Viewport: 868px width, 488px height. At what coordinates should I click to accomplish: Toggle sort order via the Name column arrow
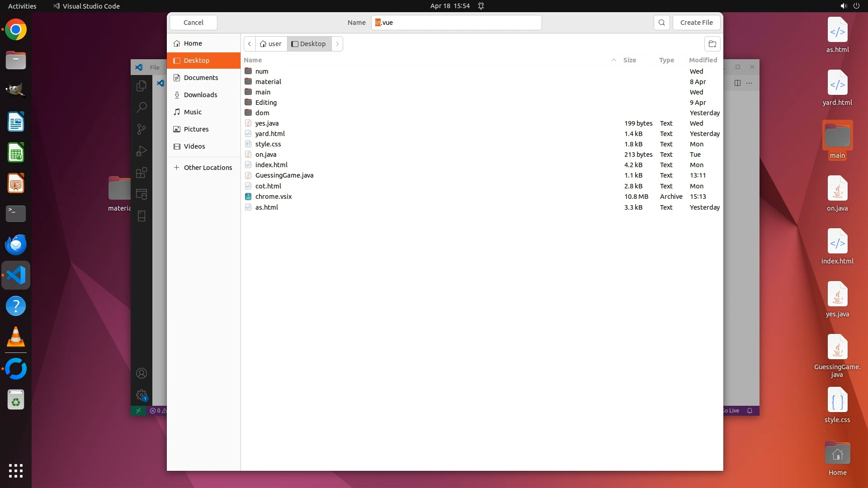(613, 60)
